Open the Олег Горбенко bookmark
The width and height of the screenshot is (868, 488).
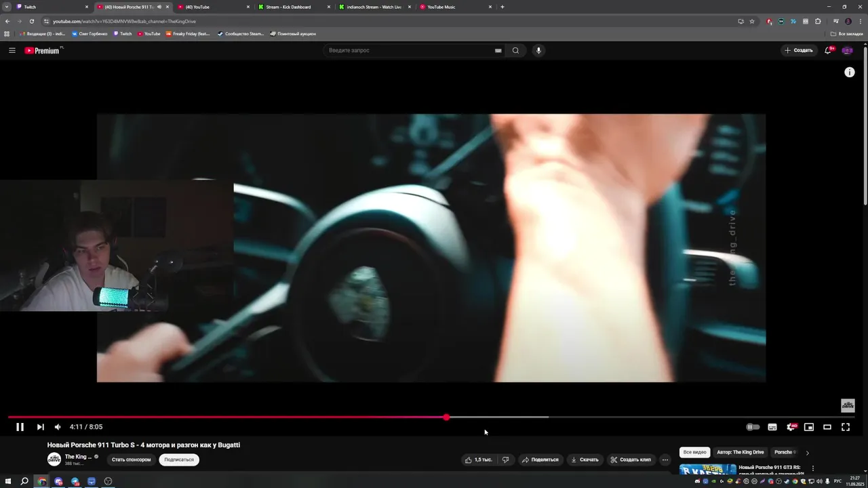(90, 33)
